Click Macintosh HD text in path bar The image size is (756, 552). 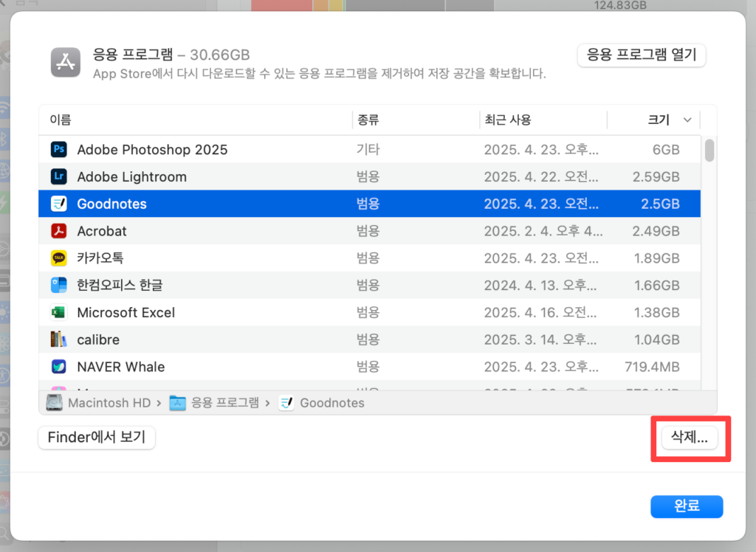click(109, 402)
